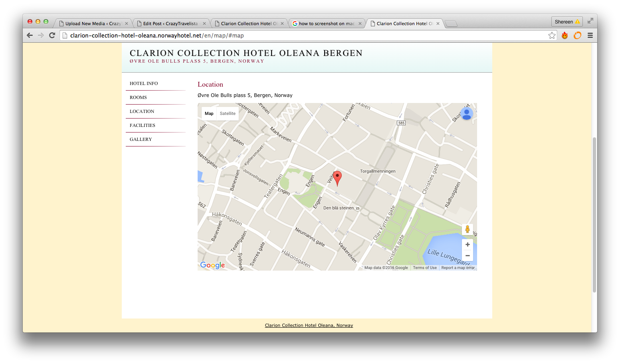Open a new browser tab

(x=451, y=24)
